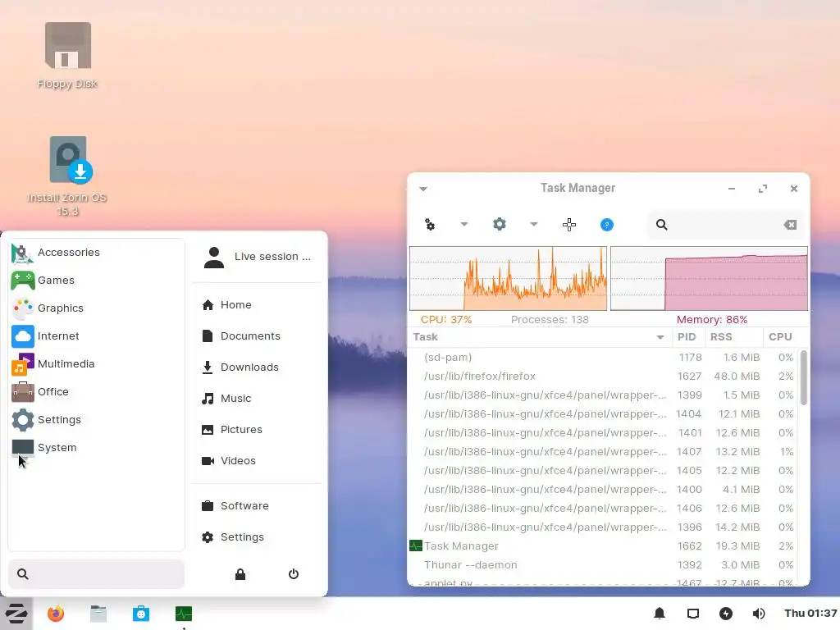
Task: Click the CPU usage graph
Action: tap(508, 278)
